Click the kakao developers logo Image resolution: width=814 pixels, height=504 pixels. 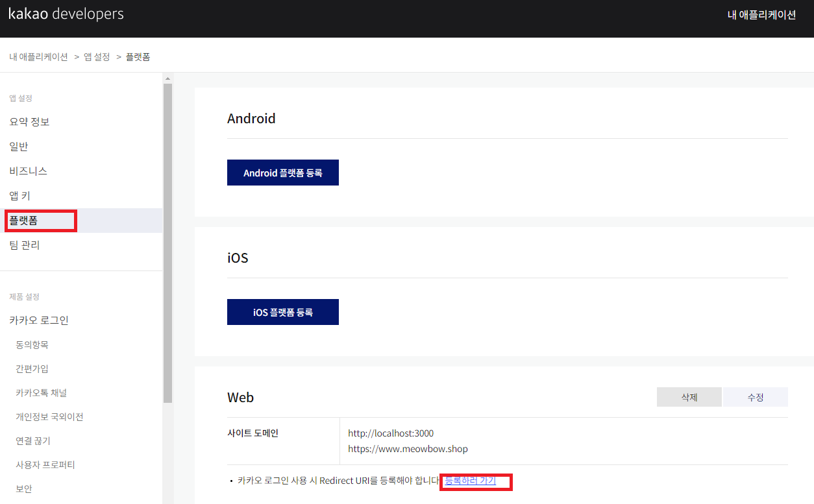coord(66,14)
